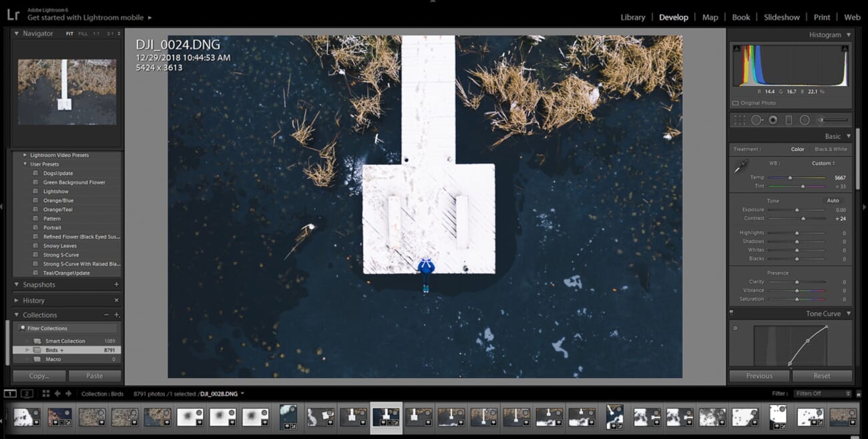Select the Red Eye Correction tool
868x439 pixels.
pos(773,120)
